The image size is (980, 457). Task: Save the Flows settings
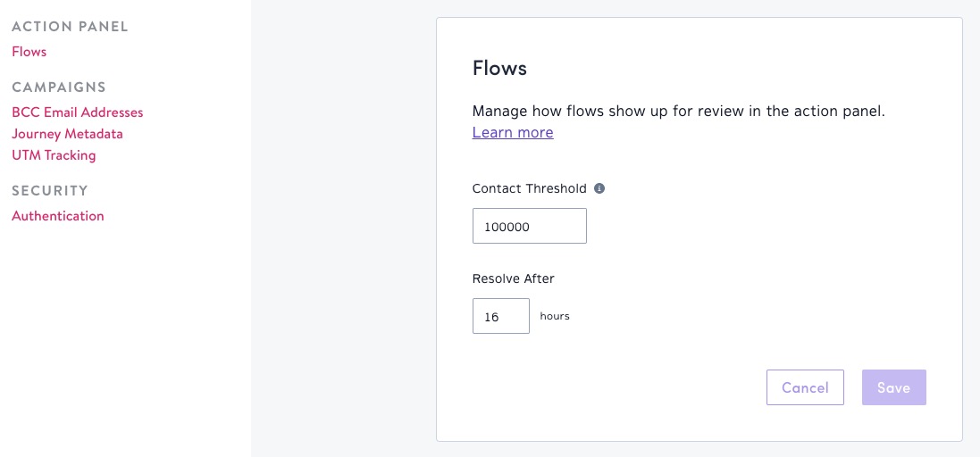click(893, 387)
